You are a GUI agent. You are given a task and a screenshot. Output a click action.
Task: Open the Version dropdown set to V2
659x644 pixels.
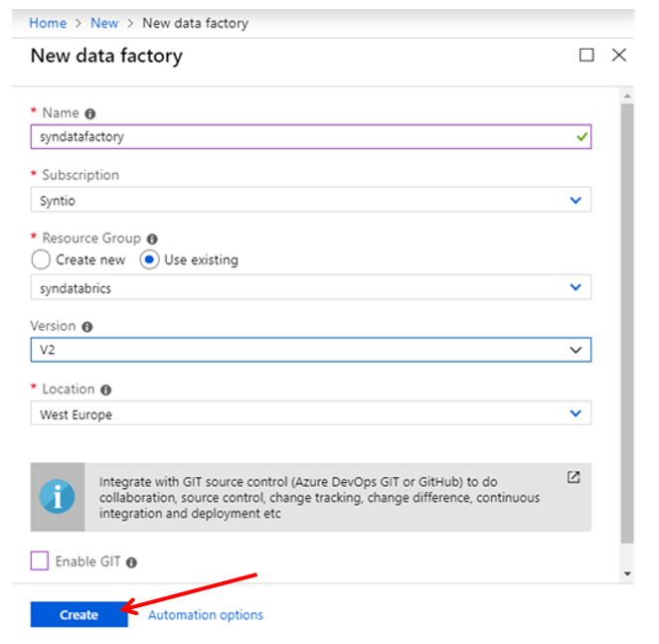point(310,350)
